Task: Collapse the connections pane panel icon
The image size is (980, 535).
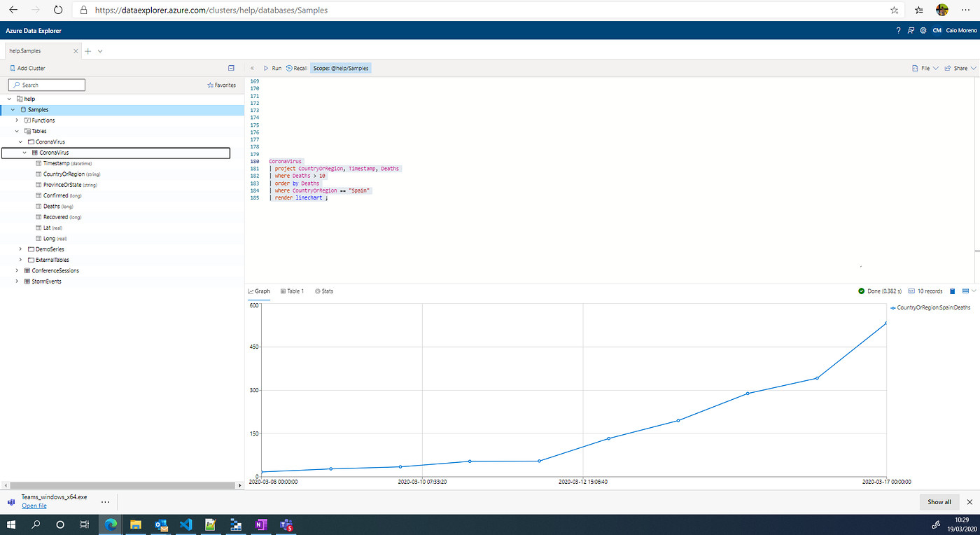Action: (x=231, y=68)
